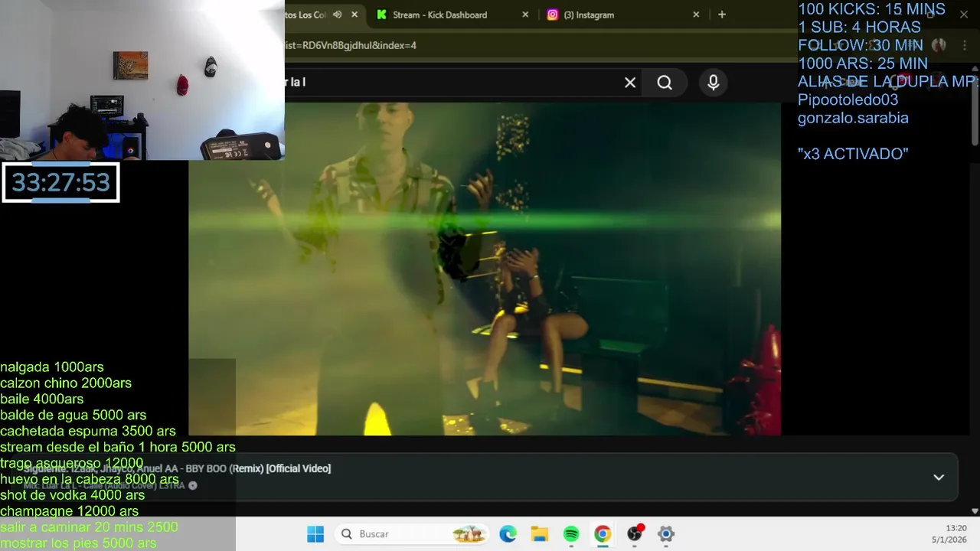
Task: Run search with the magnifier button
Action: coord(665,83)
